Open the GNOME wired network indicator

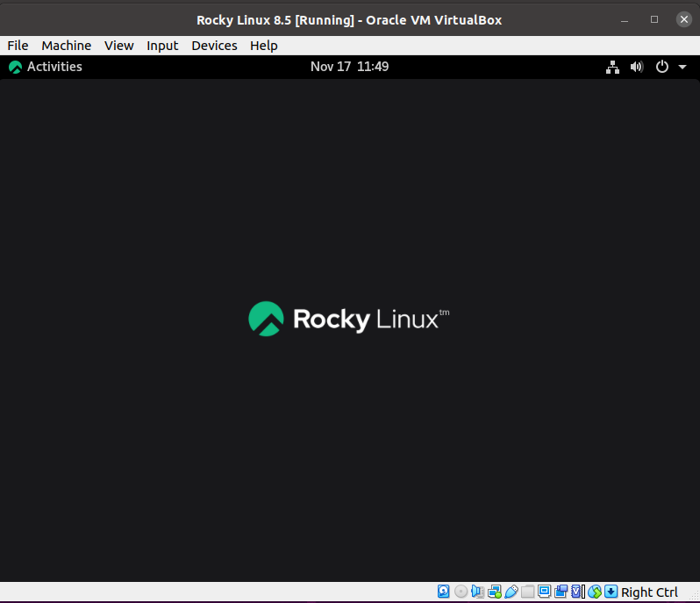[612, 67]
